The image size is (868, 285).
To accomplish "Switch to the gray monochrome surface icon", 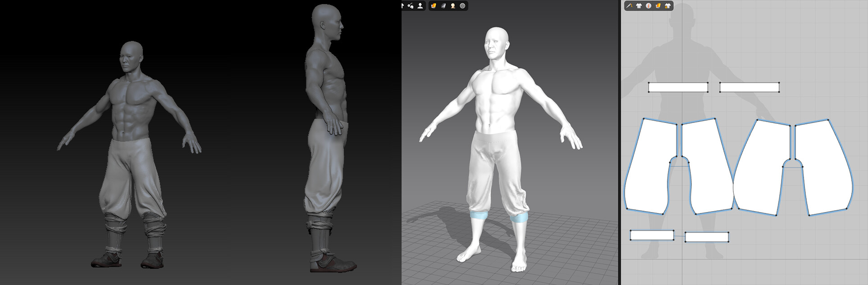I will point(443,5).
